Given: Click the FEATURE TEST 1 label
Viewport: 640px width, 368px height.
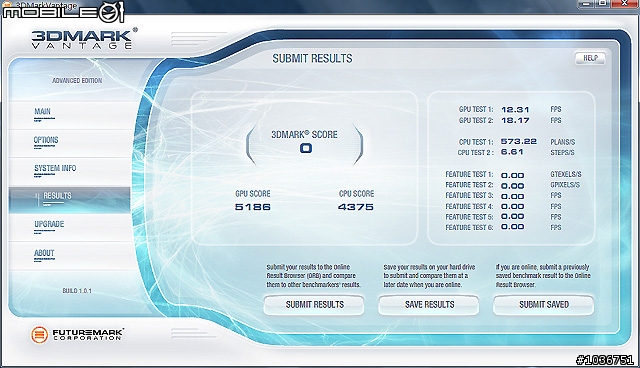Looking at the screenshot, I should (x=469, y=174).
